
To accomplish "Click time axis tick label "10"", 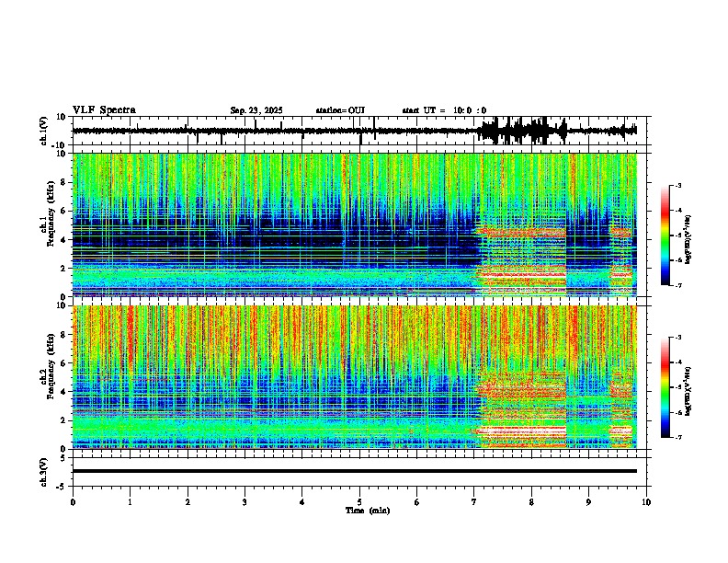I will [646, 502].
